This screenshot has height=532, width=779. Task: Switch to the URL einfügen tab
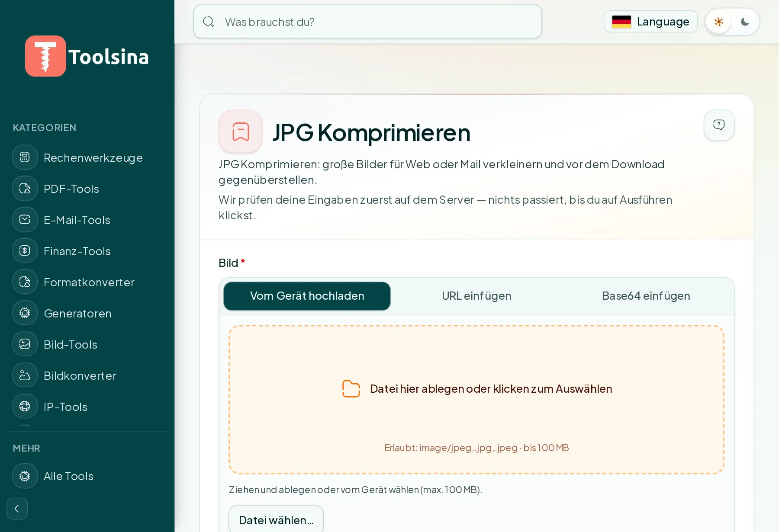pyautogui.click(x=476, y=296)
